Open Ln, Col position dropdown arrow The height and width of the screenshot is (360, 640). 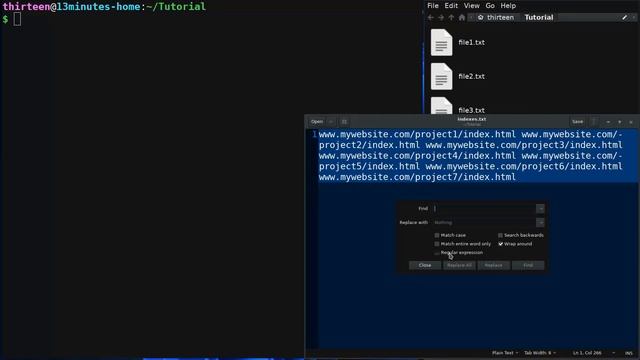613,353
